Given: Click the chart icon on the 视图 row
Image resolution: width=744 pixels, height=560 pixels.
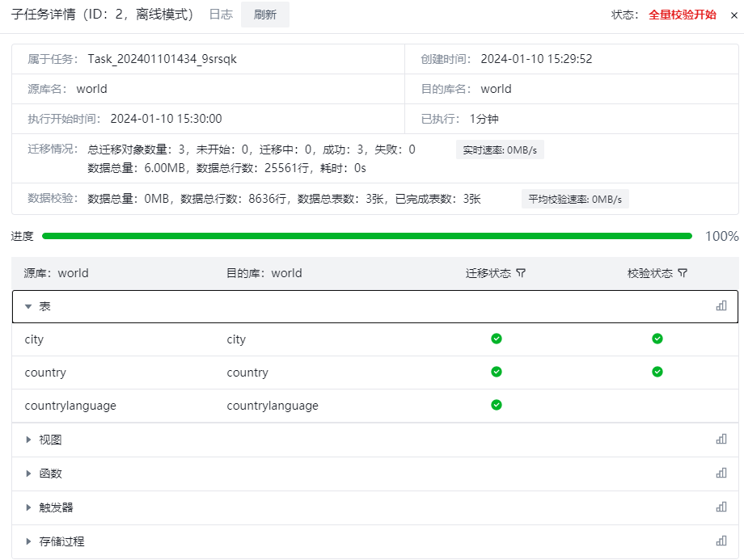Looking at the screenshot, I should 721,439.
